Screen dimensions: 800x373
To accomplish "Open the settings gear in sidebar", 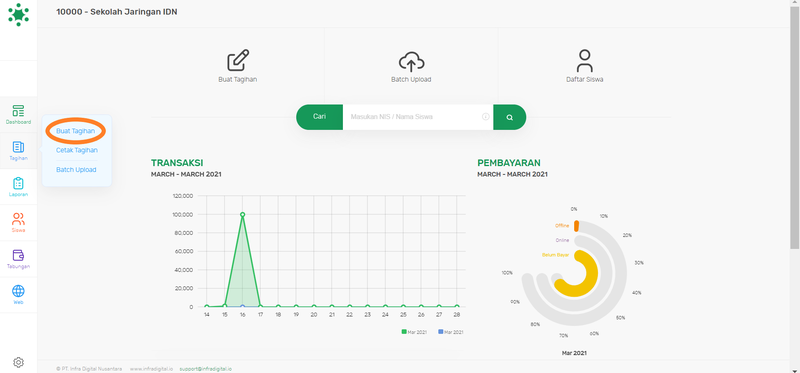I will pyautogui.click(x=18, y=362).
